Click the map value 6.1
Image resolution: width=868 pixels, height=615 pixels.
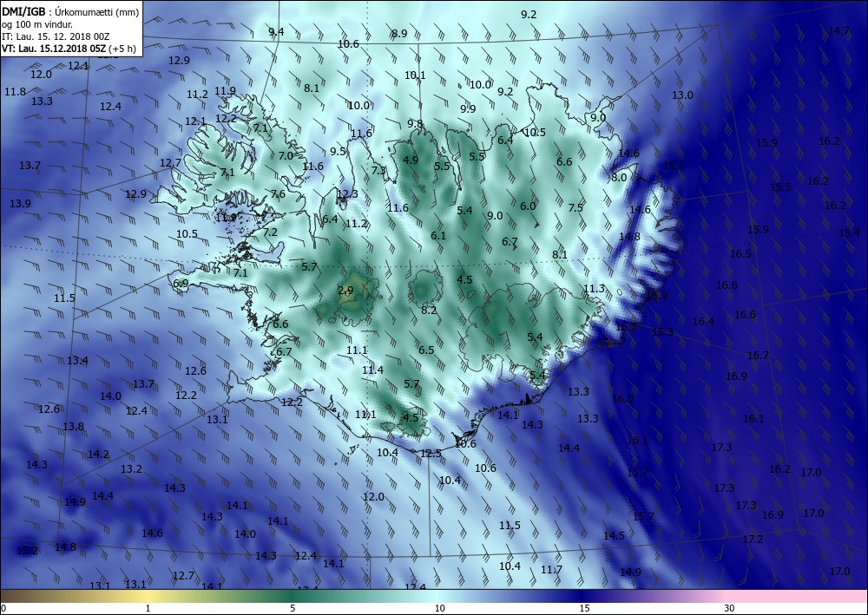[x=438, y=236]
